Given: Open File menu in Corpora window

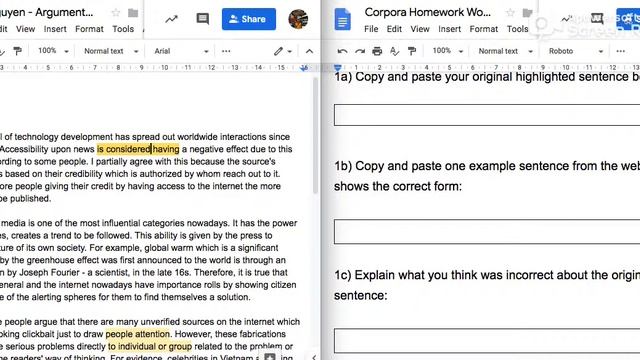Looking at the screenshot, I should coord(371,29).
